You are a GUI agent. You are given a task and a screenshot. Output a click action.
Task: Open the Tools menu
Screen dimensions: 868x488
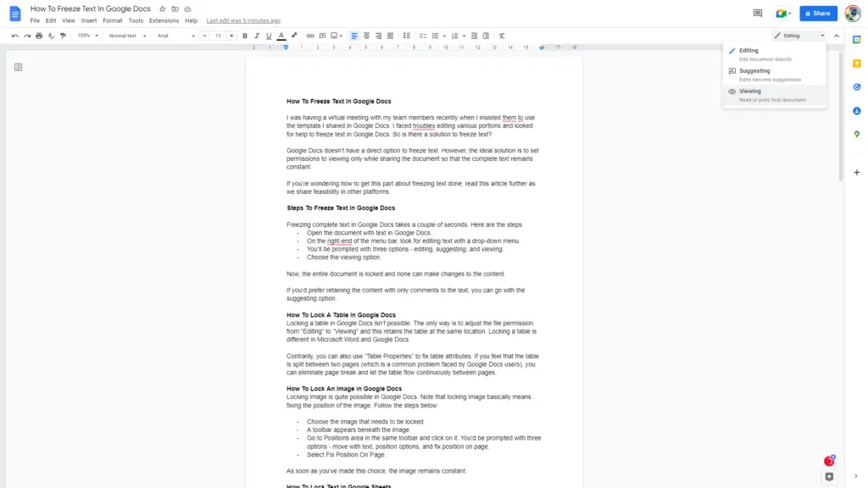[x=136, y=20]
